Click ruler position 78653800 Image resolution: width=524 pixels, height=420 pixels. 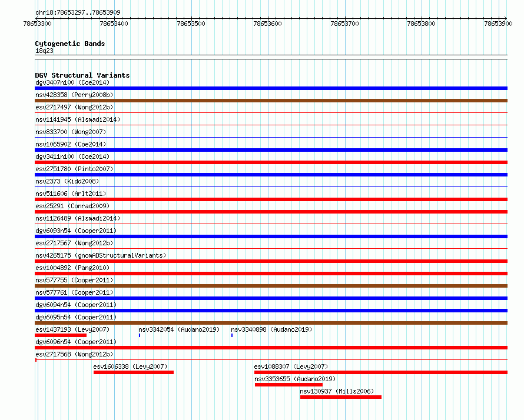pyautogui.click(x=422, y=24)
